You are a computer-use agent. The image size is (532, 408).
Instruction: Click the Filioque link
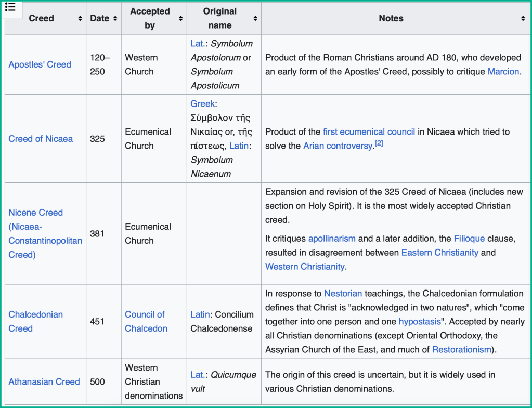(x=469, y=239)
